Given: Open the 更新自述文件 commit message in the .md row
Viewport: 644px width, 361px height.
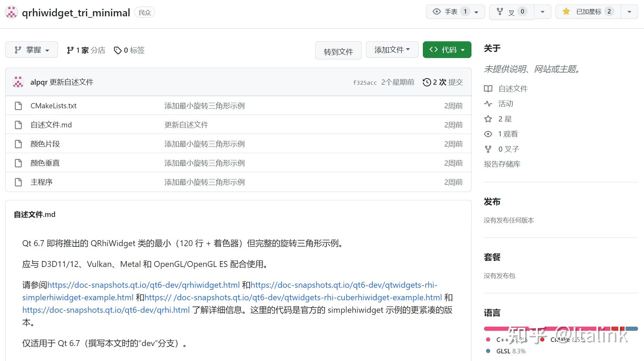Looking at the screenshot, I should [186, 125].
